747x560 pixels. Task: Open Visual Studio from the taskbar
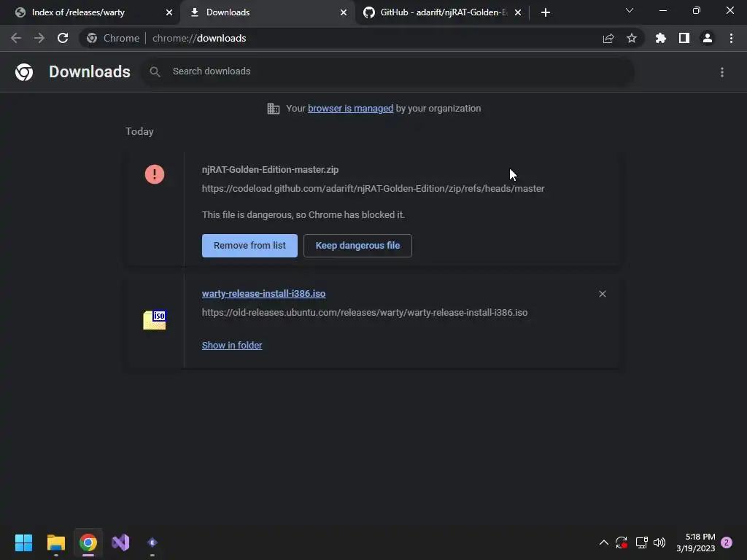(120, 542)
